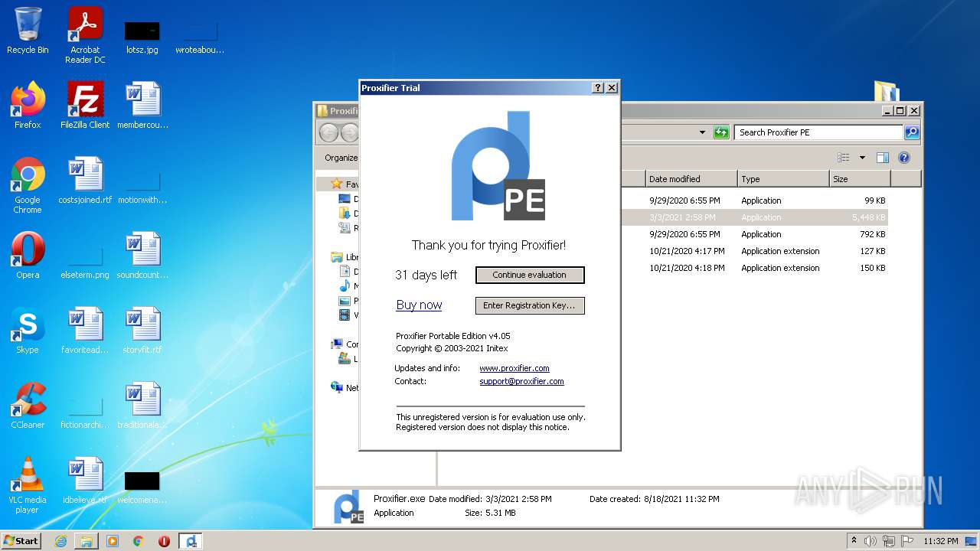Select Network in navigation pane
This screenshot has height=551, width=980.
(345, 388)
